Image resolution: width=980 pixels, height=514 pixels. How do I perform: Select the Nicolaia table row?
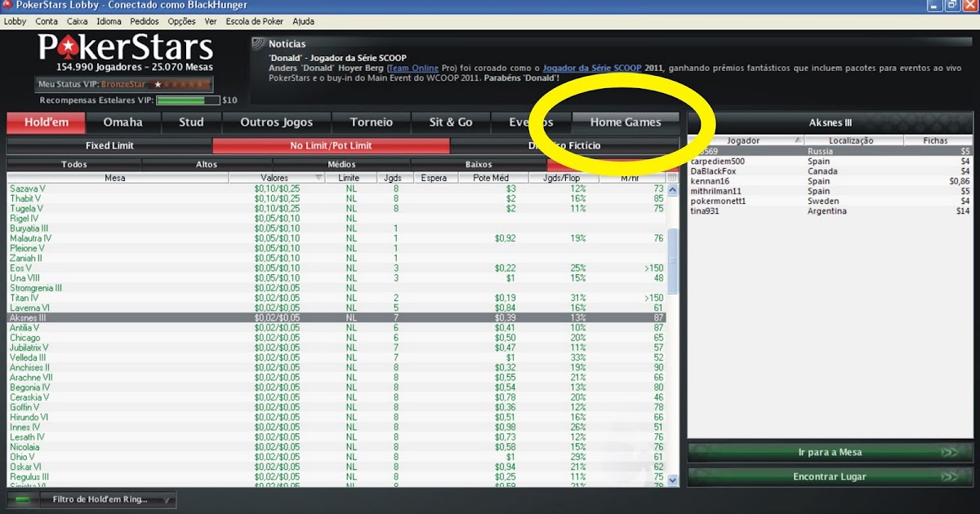click(336, 447)
